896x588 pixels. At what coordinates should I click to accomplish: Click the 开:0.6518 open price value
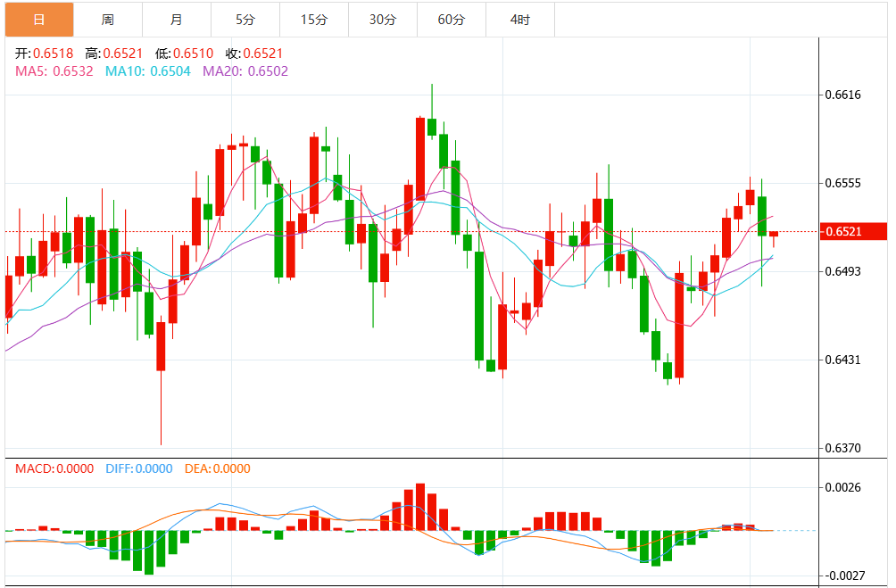click(44, 54)
